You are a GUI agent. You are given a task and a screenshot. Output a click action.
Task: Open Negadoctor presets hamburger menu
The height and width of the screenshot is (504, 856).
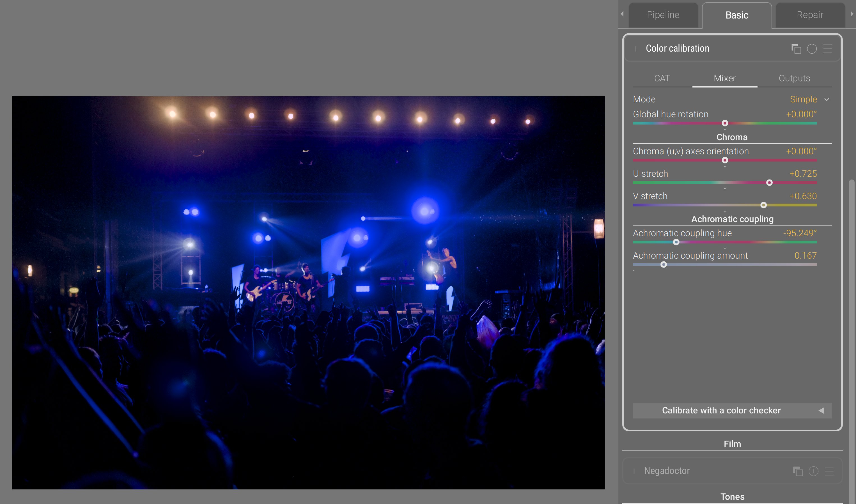pyautogui.click(x=829, y=471)
